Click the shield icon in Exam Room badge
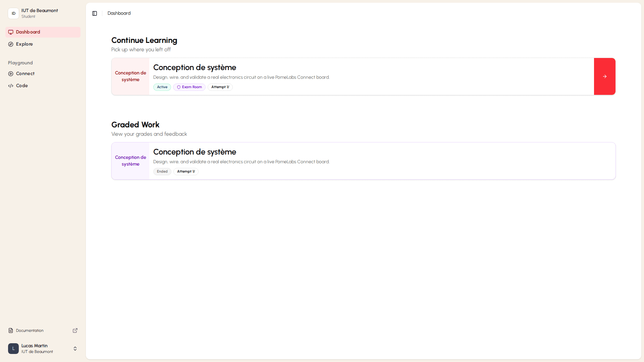Image resolution: width=644 pixels, height=362 pixels. pos(179,87)
